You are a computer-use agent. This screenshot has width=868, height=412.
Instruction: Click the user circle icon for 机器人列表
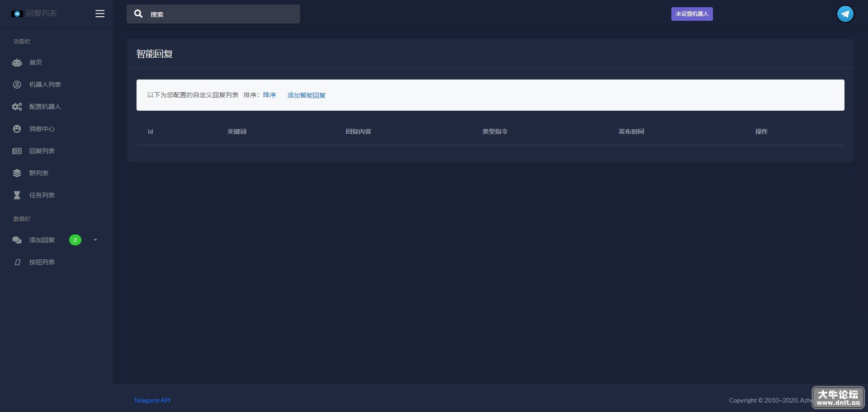coord(17,84)
